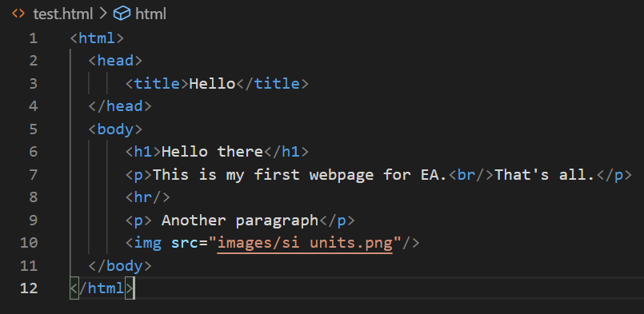This screenshot has width=644, height=314.
Task: Click the orange HTML file icon in breadcrumb
Action: (18, 14)
